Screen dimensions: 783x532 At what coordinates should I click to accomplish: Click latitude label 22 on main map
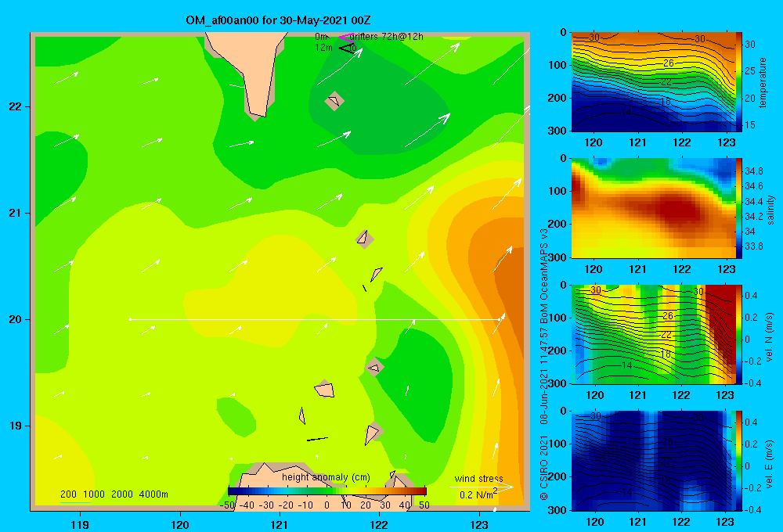(16, 107)
